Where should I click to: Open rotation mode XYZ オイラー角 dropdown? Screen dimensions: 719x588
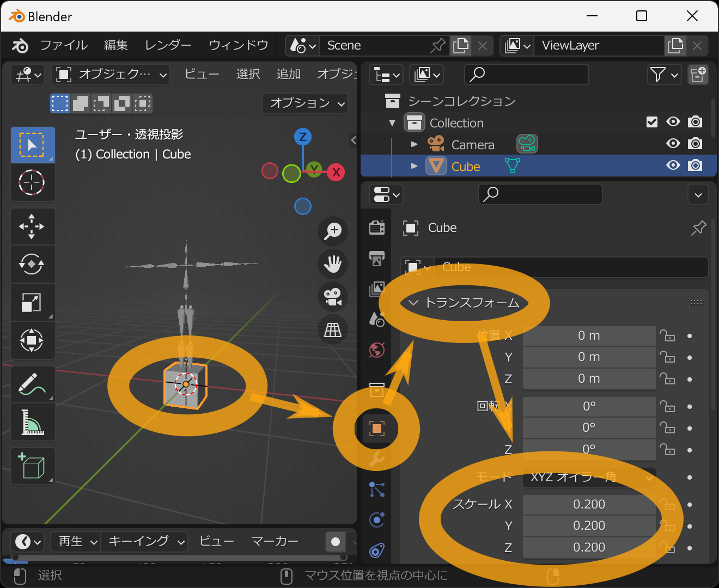click(x=589, y=477)
